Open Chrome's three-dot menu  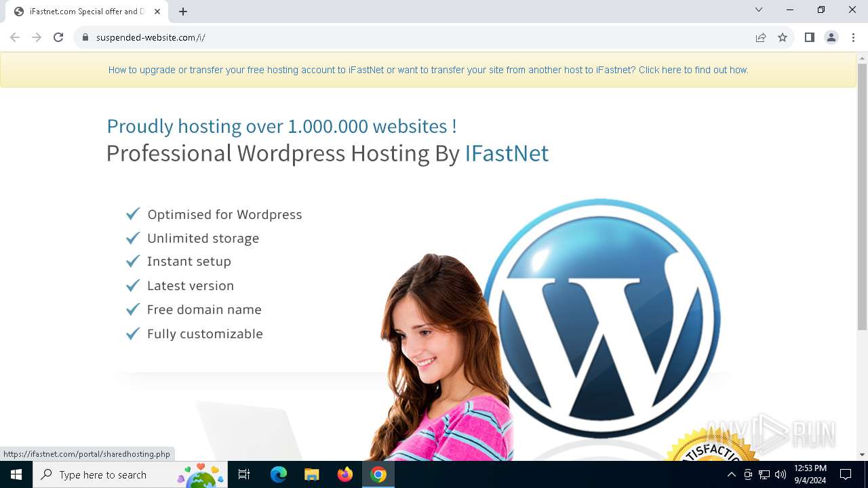coord(853,37)
